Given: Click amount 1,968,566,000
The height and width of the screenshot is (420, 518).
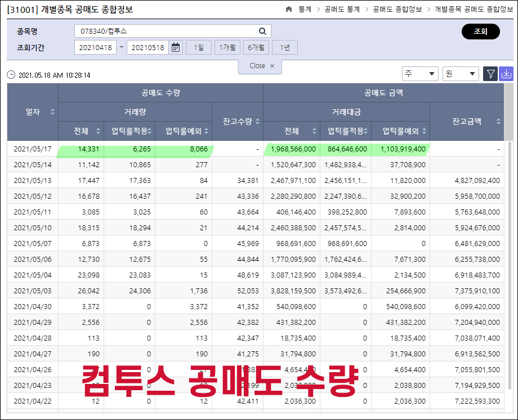Looking at the screenshot, I should [293, 149].
